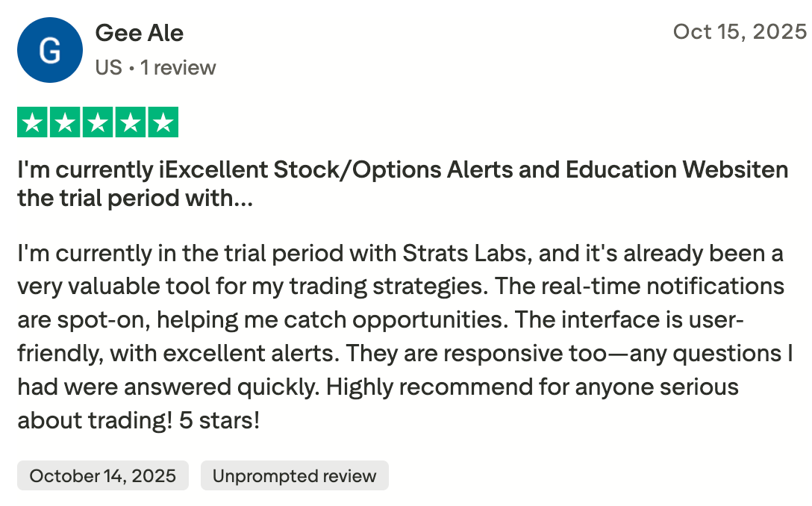View the reviewer's "1 review" count
Screen dimensions: 812x506
(178, 67)
